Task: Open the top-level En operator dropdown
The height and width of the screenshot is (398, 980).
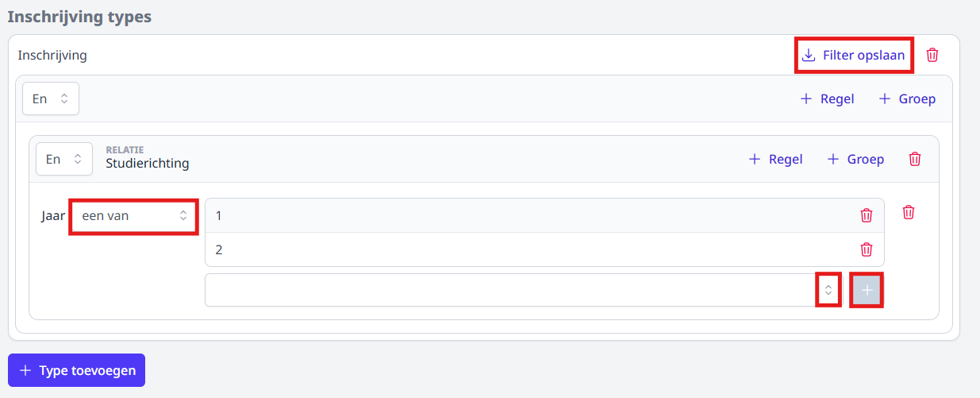Action: click(x=51, y=99)
